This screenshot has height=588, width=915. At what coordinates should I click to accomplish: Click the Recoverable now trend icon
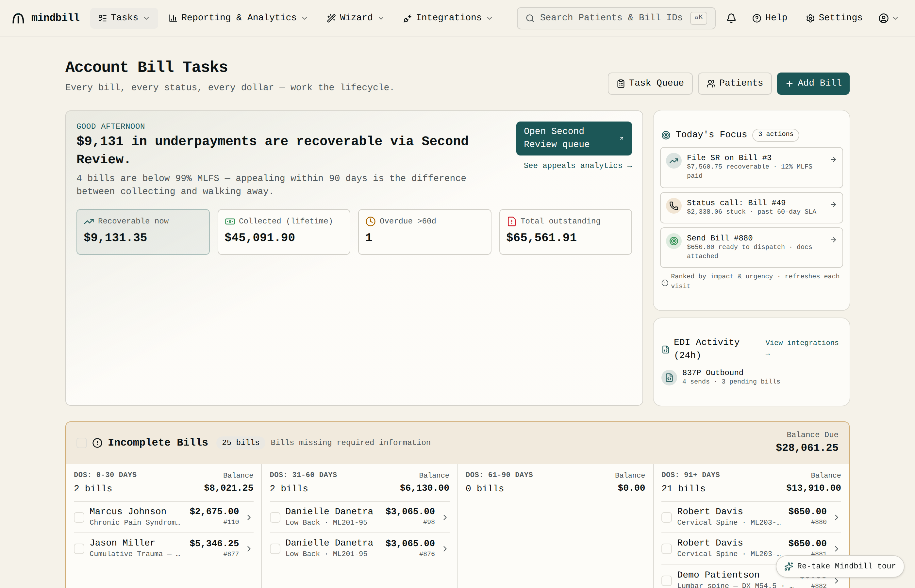[89, 221]
